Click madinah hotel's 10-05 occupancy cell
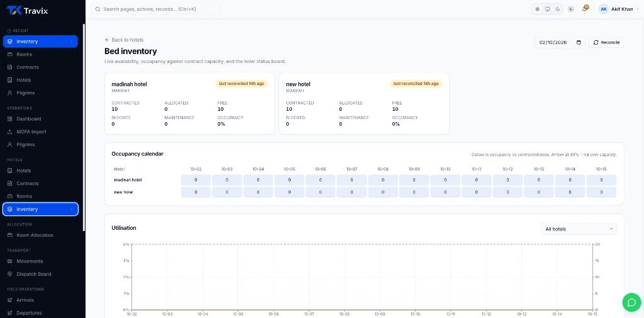The image size is (644, 318). pyautogui.click(x=289, y=180)
